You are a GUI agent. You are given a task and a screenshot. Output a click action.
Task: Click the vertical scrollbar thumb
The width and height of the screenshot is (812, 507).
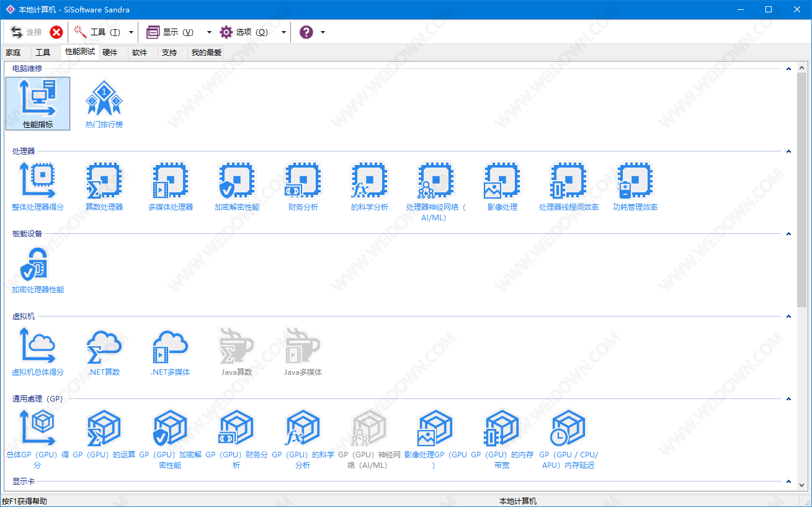pos(802,190)
